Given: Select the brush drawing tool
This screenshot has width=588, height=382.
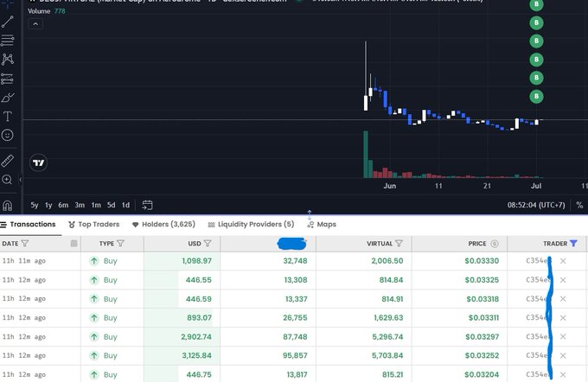Looking at the screenshot, I should coord(8,98).
